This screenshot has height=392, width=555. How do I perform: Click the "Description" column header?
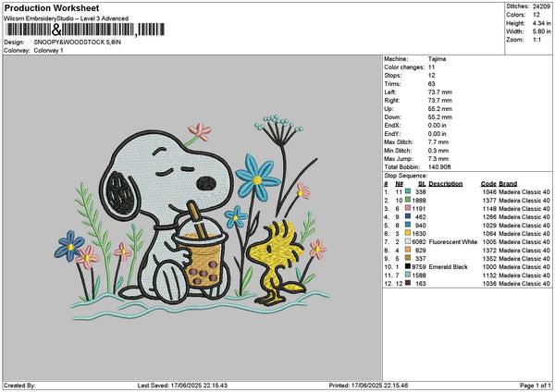pos(446,184)
